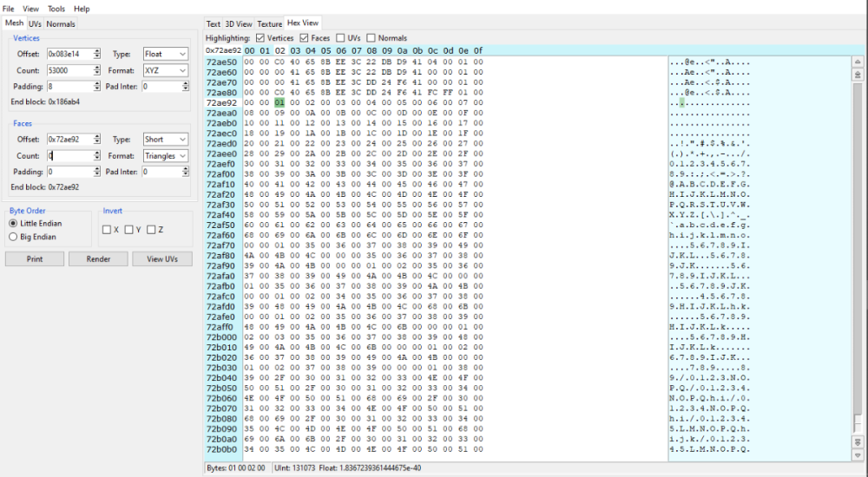Open the Tools menu
Viewport: 868px width, 477px height.
56,9
